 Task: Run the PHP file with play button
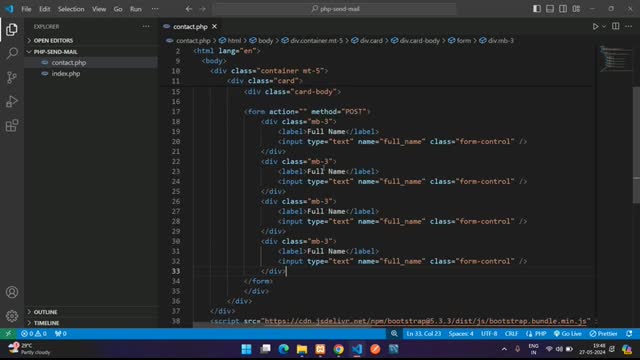point(596,27)
